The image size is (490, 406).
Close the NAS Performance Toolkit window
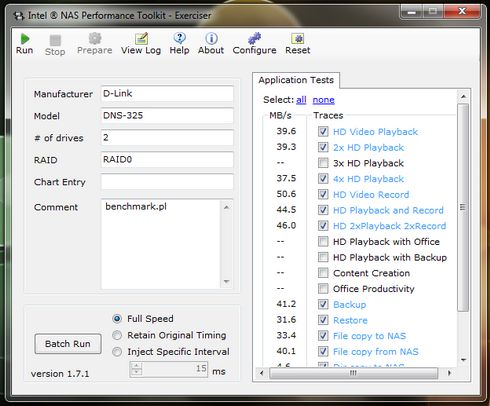coord(462,11)
